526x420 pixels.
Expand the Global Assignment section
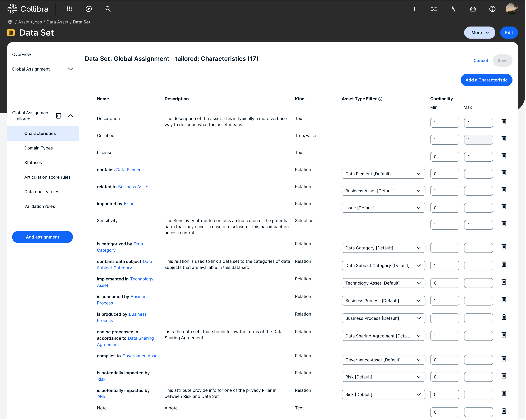point(71,69)
